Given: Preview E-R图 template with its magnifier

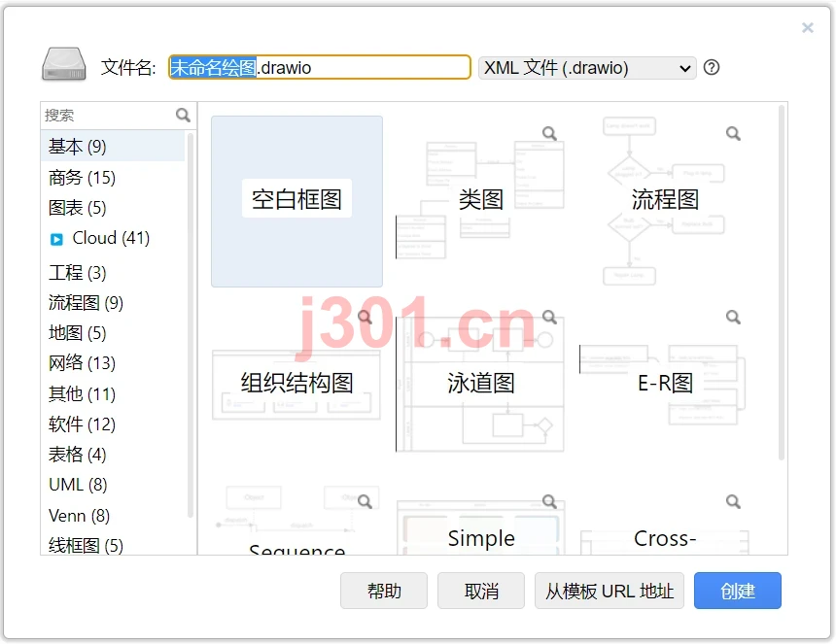Looking at the screenshot, I should click(733, 317).
